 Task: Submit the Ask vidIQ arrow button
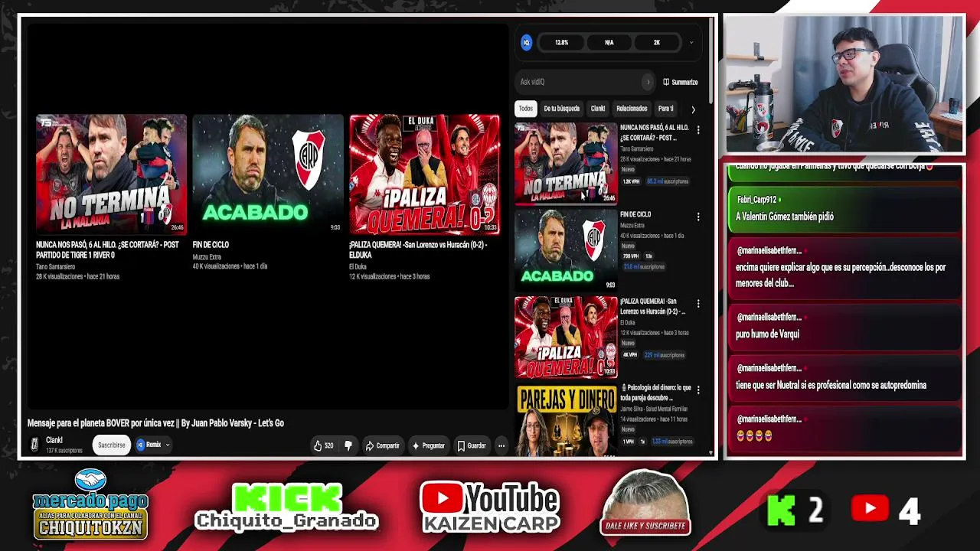click(x=648, y=82)
